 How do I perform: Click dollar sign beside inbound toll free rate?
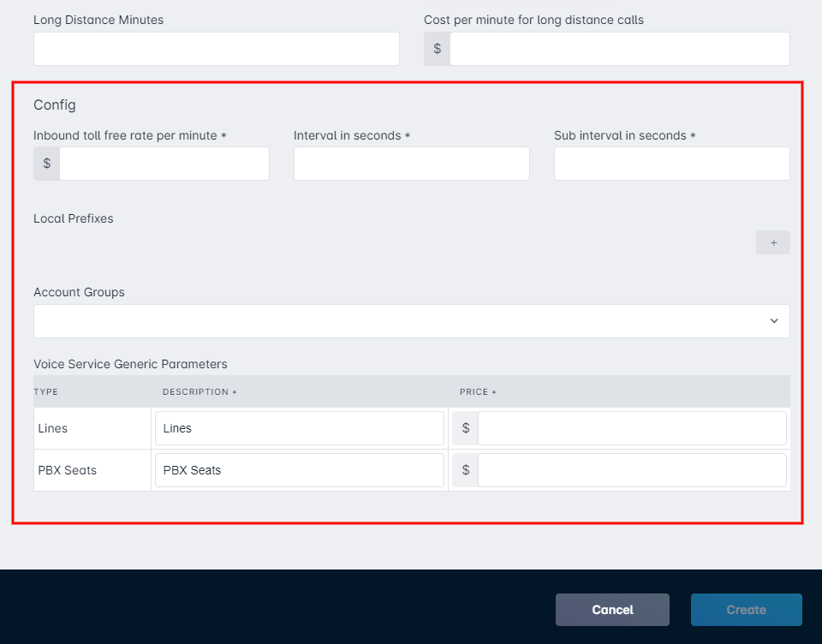pos(46,164)
